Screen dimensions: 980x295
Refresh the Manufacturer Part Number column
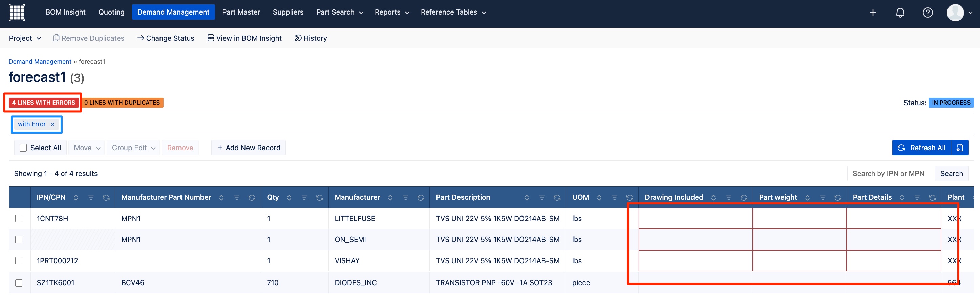252,197
